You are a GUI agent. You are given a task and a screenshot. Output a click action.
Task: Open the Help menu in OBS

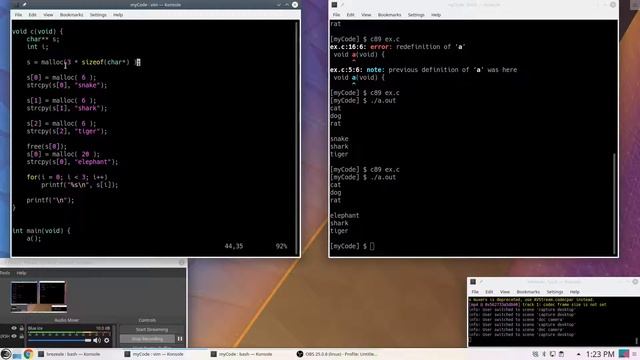[21, 273]
